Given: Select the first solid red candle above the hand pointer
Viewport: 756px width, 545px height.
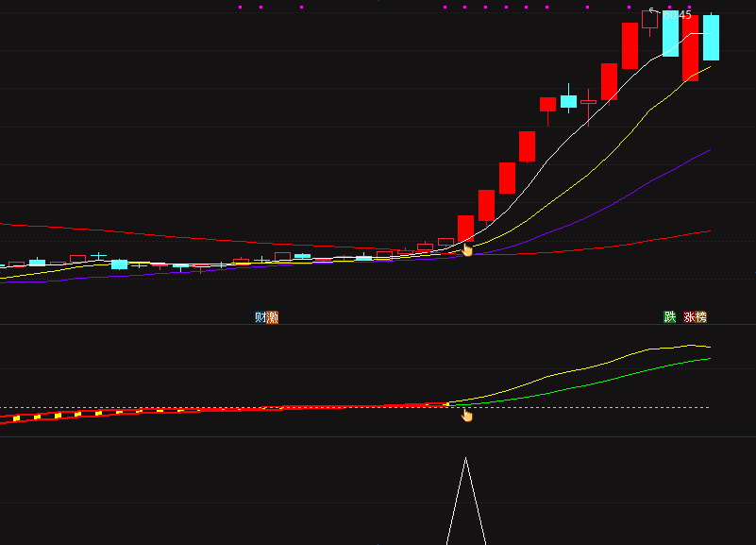Looking at the screenshot, I should pyautogui.click(x=465, y=229).
